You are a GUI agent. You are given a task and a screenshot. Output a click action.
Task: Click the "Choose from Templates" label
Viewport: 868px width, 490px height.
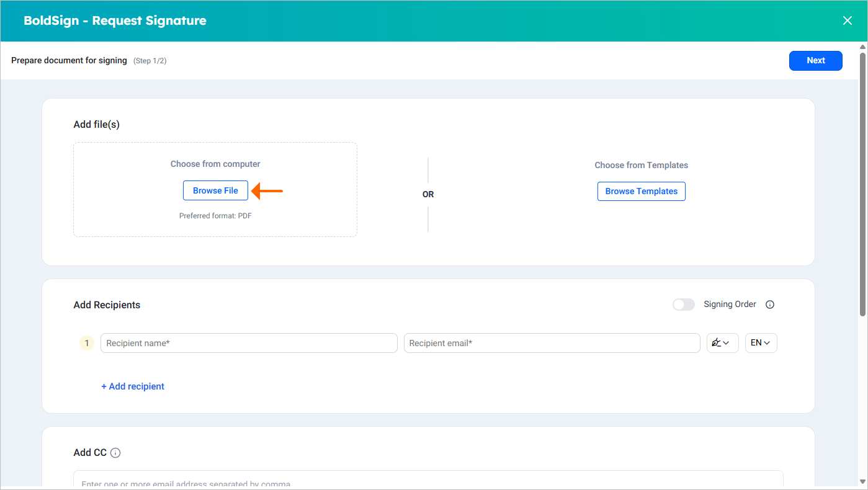641,166
